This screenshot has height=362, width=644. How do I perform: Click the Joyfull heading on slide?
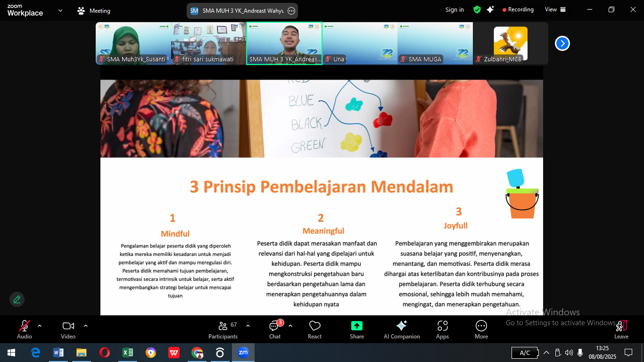coord(455,226)
